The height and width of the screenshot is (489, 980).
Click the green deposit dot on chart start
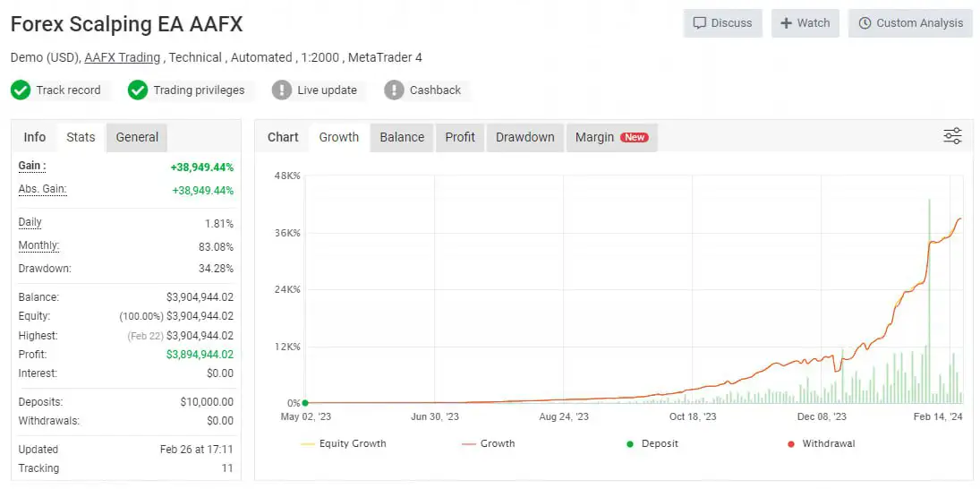(x=305, y=403)
